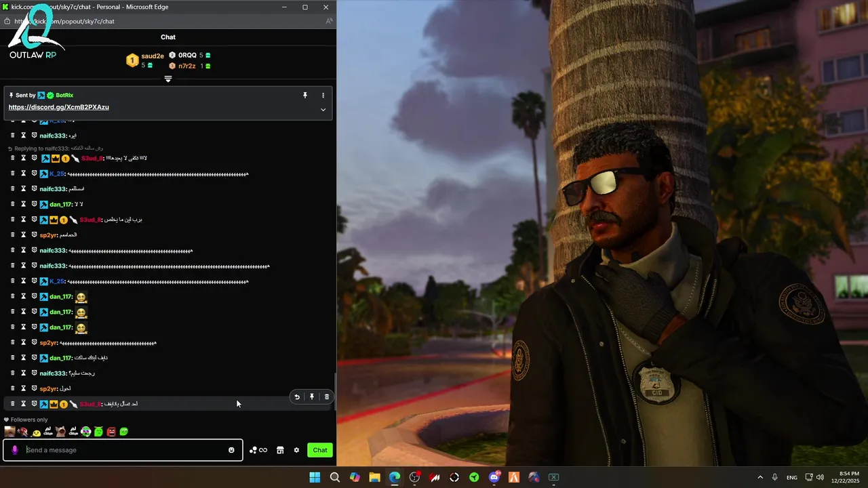Ban the sender of first dan_117 emoji message
Screen dimensions: 868x488
point(34,296)
